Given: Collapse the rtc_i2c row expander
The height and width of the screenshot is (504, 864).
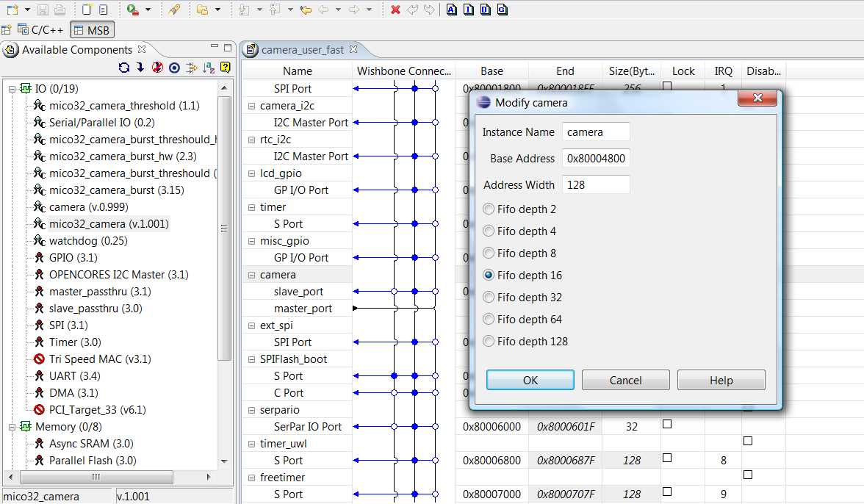Looking at the screenshot, I should pos(251,140).
